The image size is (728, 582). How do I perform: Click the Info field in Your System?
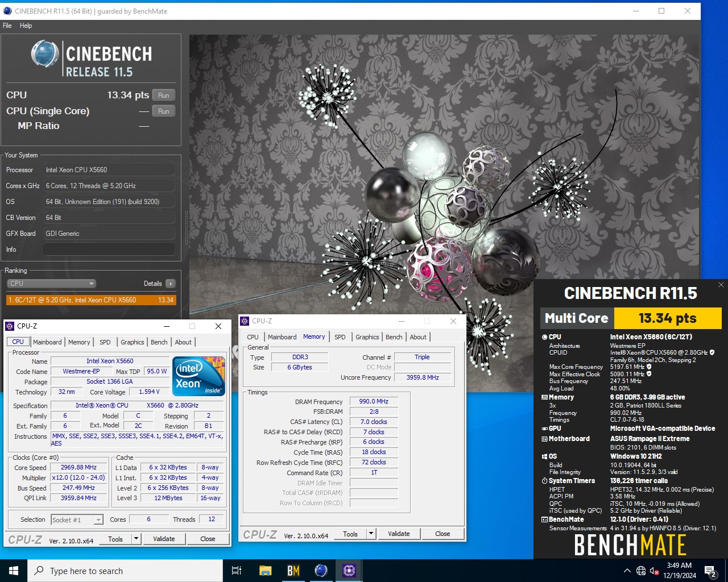pyautogui.click(x=109, y=250)
